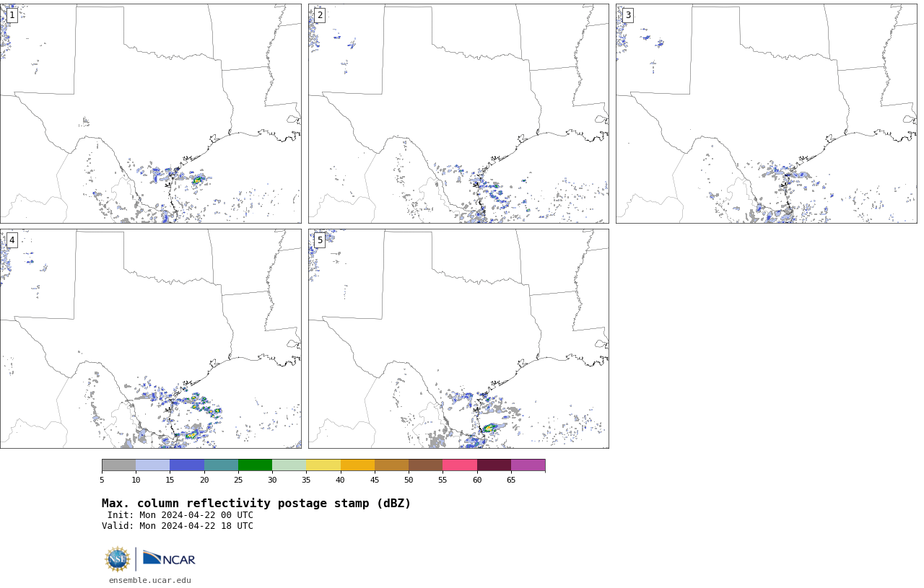Select the tan 45-50 dBZ swatch
The height and width of the screenshot is (588, 924).
[x=391, y=465]
